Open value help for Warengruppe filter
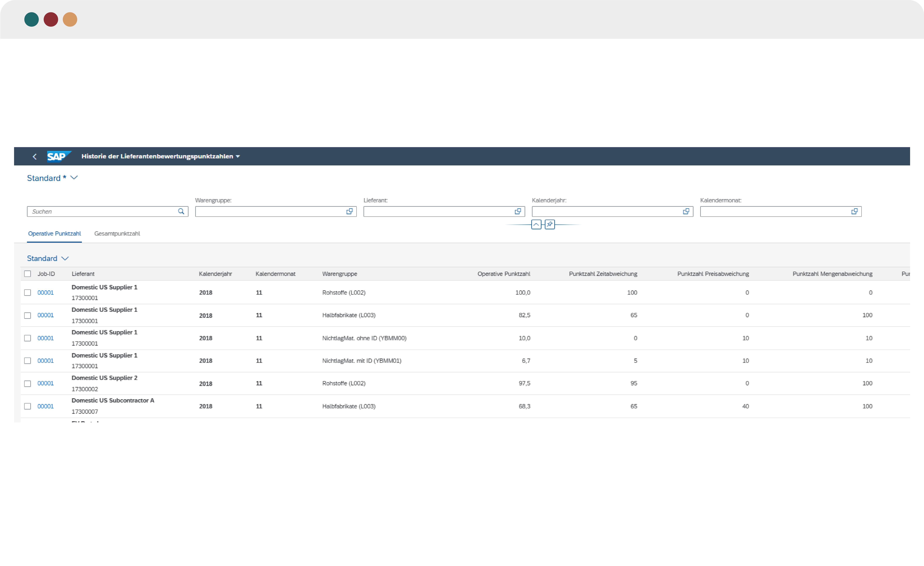924x566 pixels. 349,212
